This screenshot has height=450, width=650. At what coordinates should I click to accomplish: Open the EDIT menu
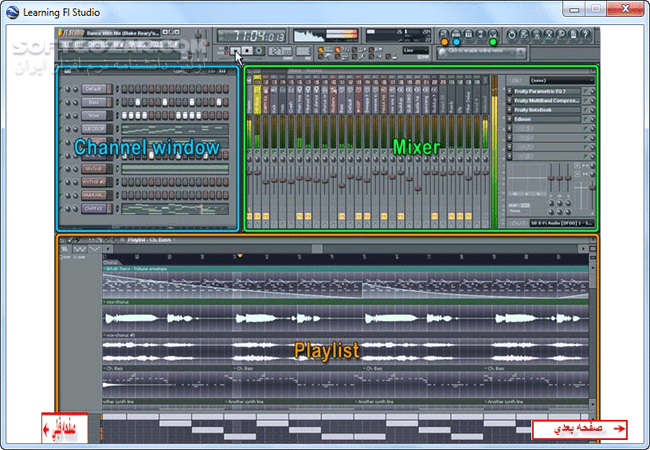pyautogui.click(x=79, y=44)
